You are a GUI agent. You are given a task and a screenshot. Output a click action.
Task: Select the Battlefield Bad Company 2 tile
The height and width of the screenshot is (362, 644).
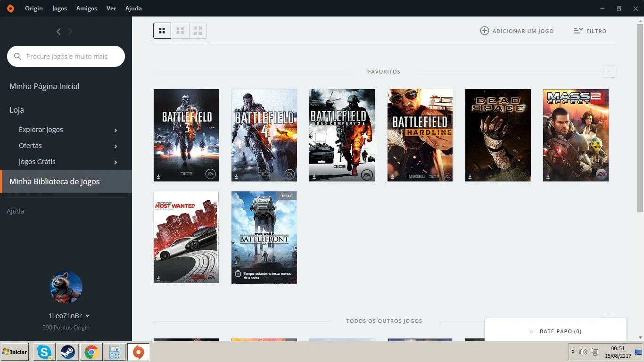pyautogui.click(x=342, y=135)
